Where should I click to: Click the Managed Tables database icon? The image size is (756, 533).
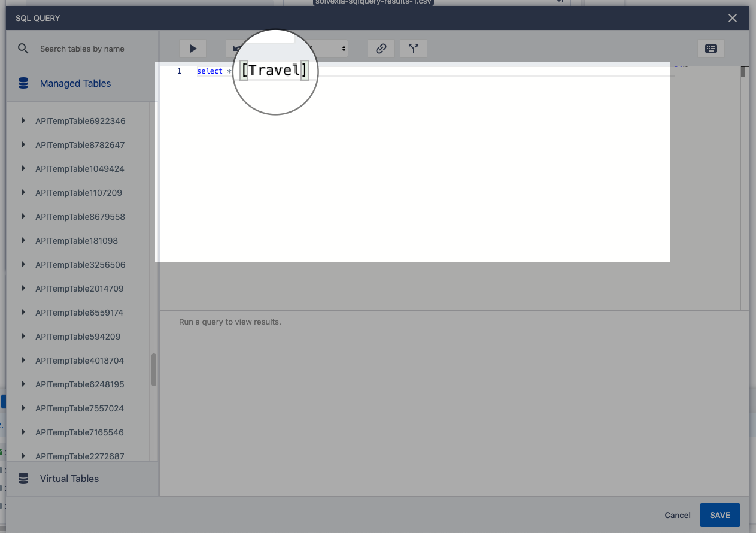tap(23, 83)
